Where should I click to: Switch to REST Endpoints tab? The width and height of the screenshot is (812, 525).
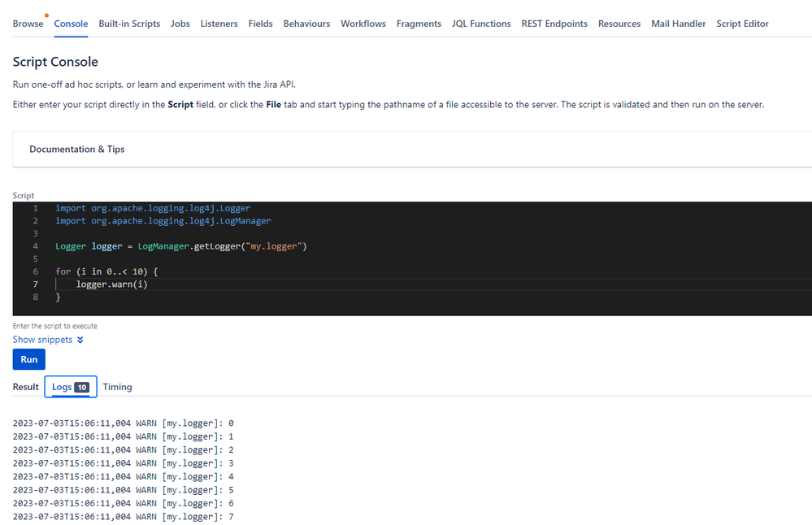point(554,24)
